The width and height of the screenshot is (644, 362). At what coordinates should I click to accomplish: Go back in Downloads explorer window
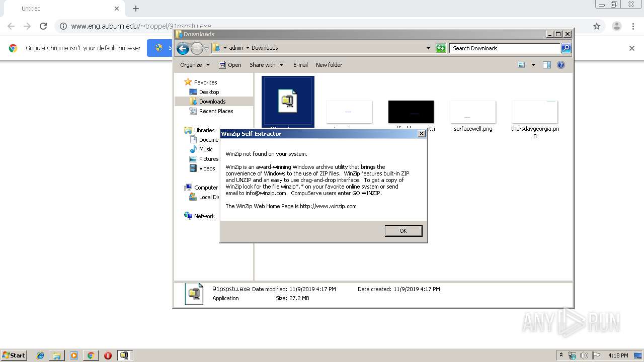click(183, 48)
